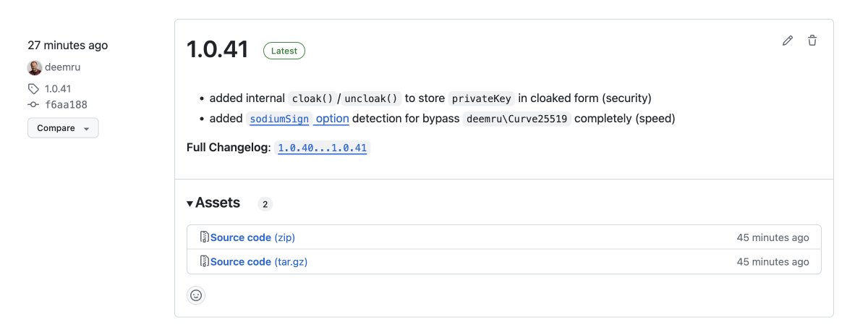The height and width of the screenshot is (333, 868).
Task: Open commit f6aa188
Action: point(66,104)
